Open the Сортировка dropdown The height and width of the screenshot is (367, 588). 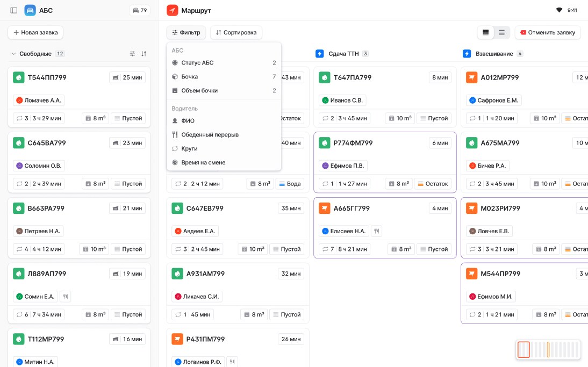(x=236, y=33)
